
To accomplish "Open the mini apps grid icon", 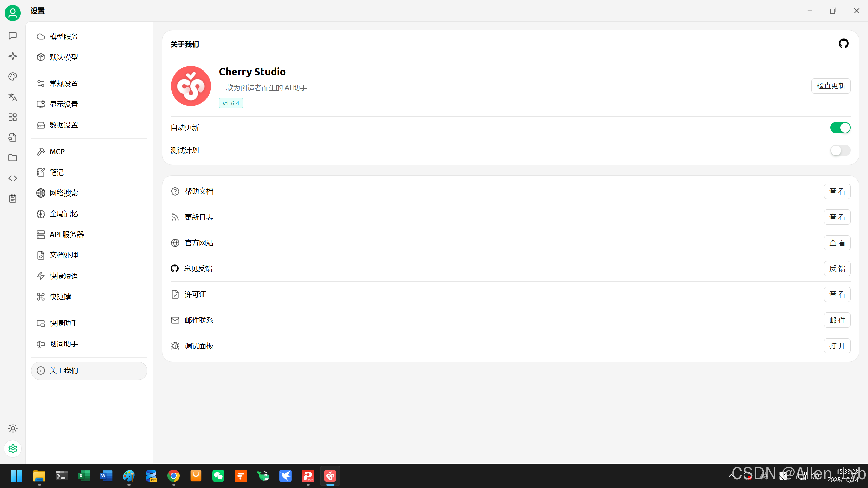I will [13, 117].
